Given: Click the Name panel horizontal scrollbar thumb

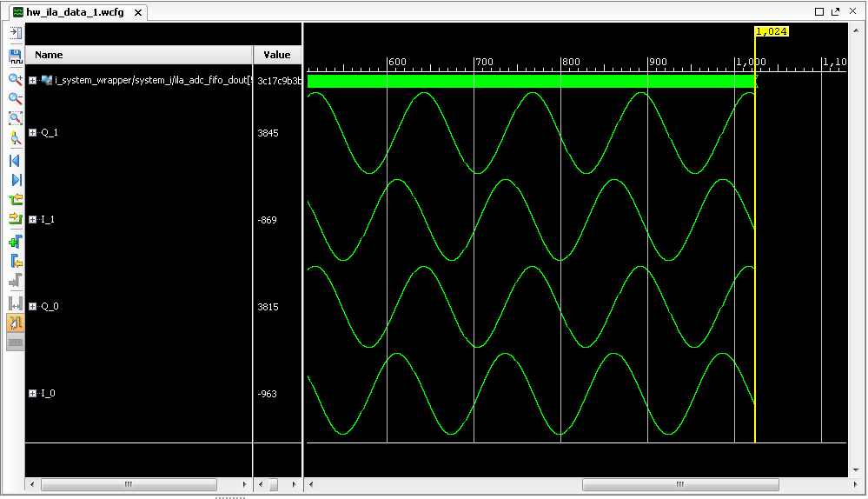Looking at the screenshot, I should coord(129,484).
